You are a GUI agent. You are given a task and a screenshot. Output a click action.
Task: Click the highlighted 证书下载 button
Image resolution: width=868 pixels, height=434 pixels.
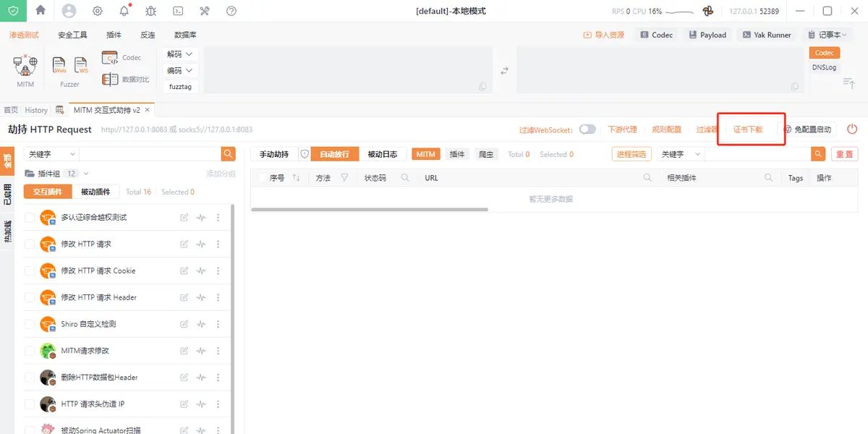point(749,129)
